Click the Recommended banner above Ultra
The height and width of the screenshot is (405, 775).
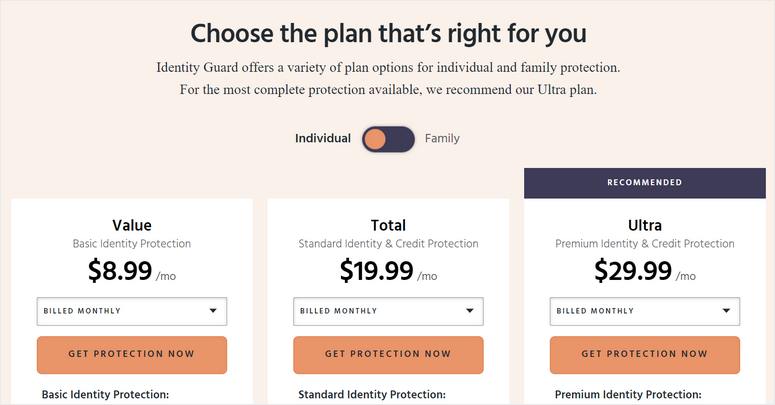(x=645, y=183)
